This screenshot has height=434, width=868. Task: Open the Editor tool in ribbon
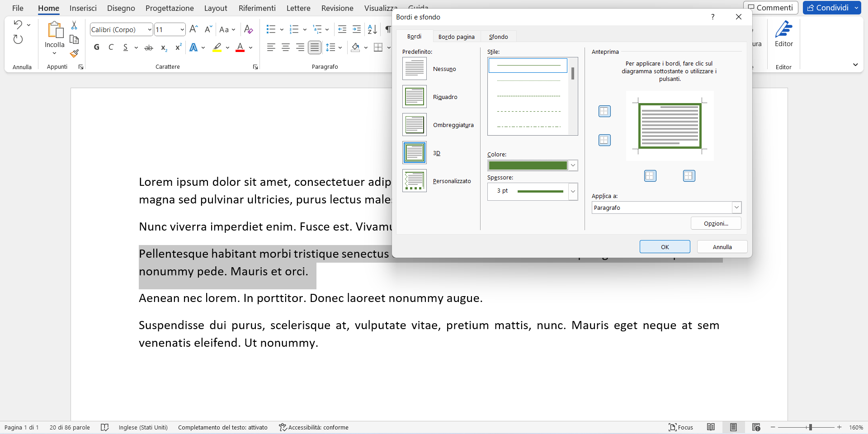(783, 34)
